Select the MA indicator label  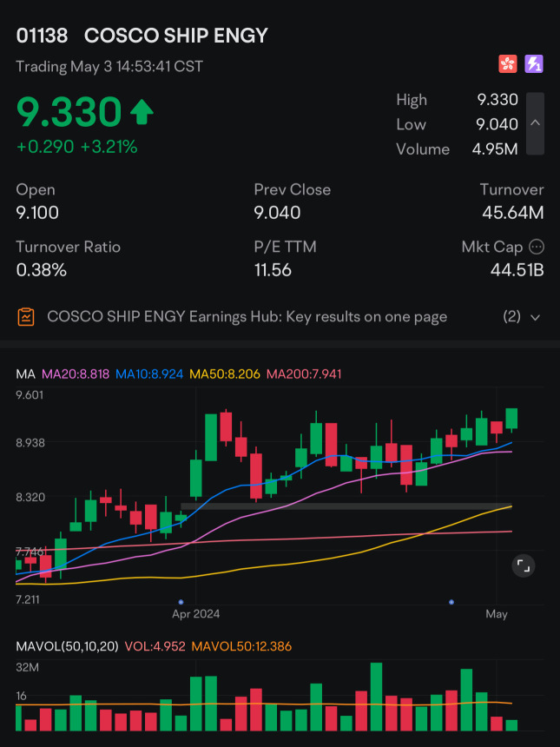26,374
